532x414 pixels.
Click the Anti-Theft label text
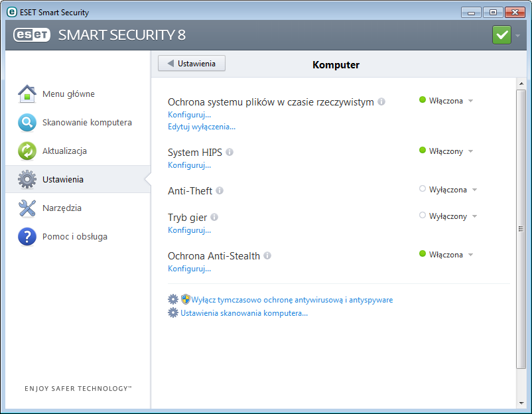pos(190,190)
